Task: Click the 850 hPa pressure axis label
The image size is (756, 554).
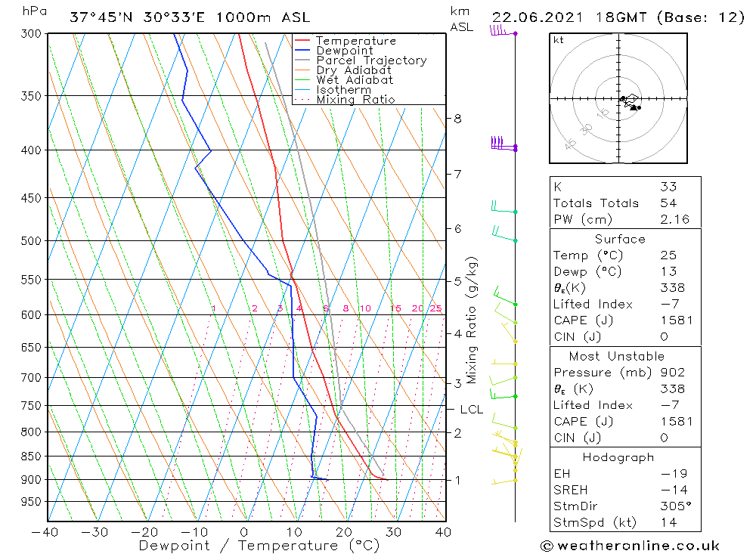Action: coord(31,456)
